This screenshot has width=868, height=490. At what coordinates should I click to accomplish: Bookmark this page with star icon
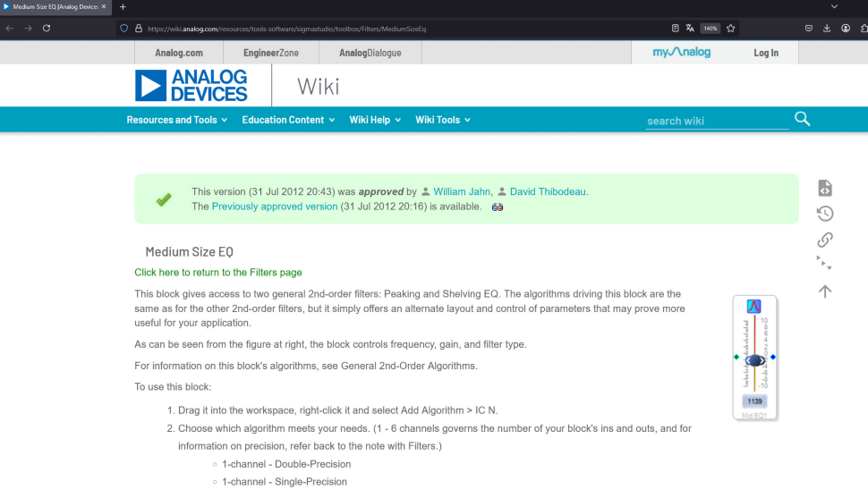tap(731, 29)
